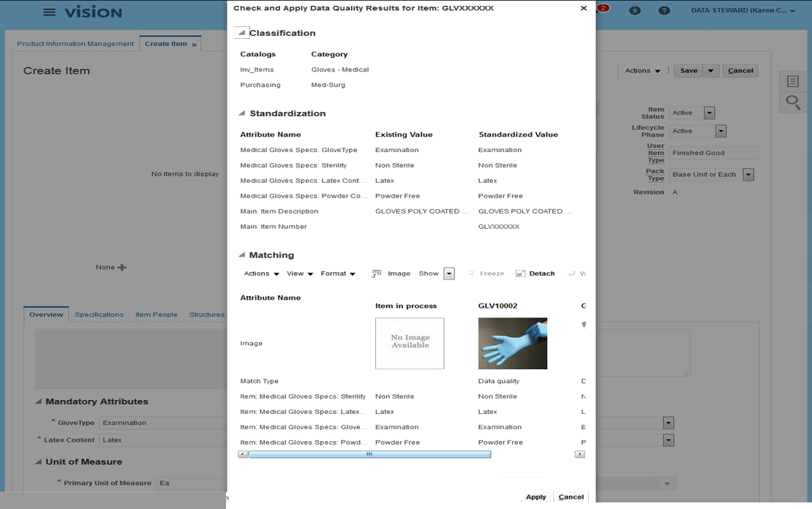The image size is (812, 509).
Task: Click the scroll right arrow in Matching
Action: (x=580, y=454)
